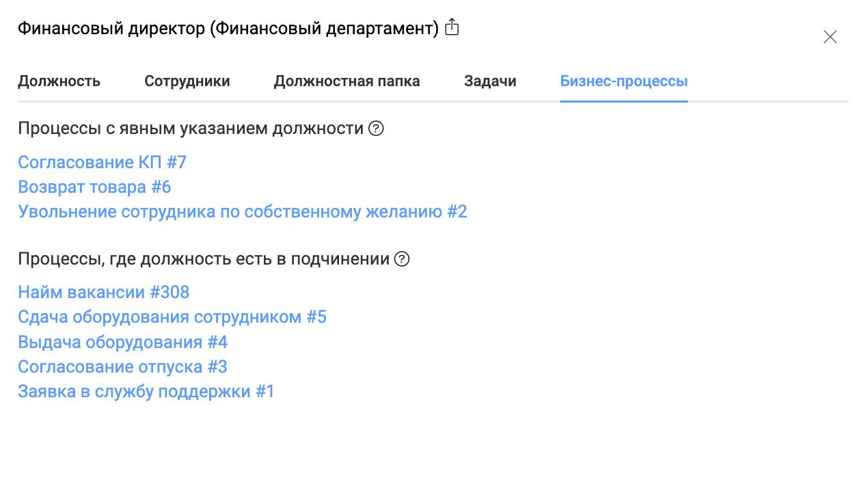Click the share icon next to position title

[x=452, y=27]
